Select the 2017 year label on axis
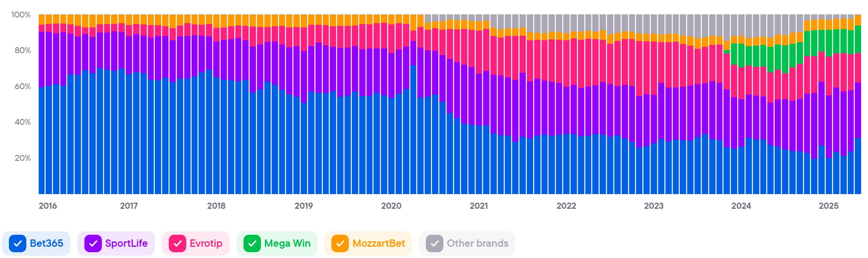The image size is (868, 258). point(129,206)
